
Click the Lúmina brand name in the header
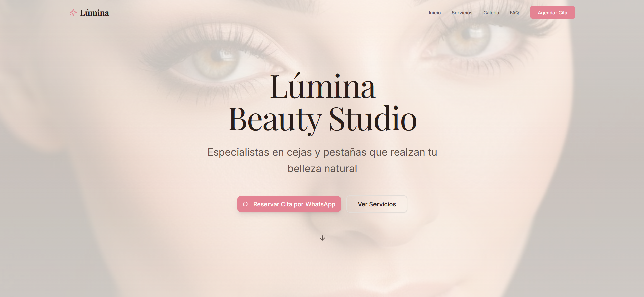click(95, 13)
